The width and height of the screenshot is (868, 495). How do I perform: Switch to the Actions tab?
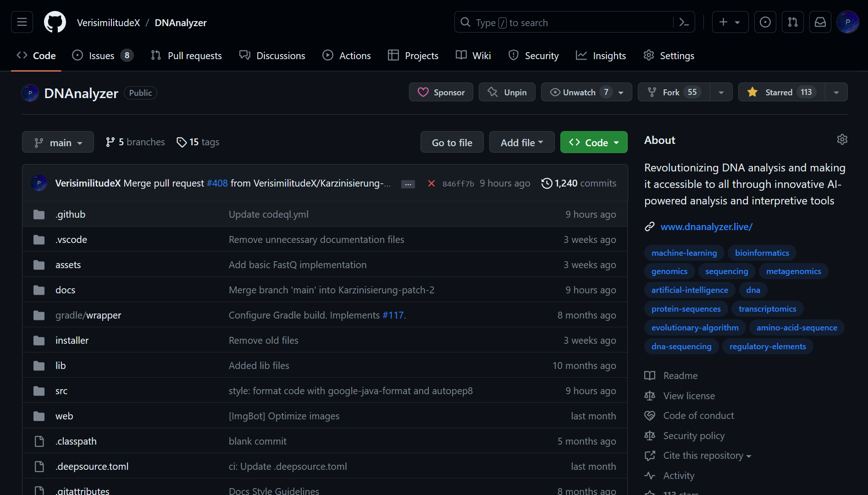347,55
